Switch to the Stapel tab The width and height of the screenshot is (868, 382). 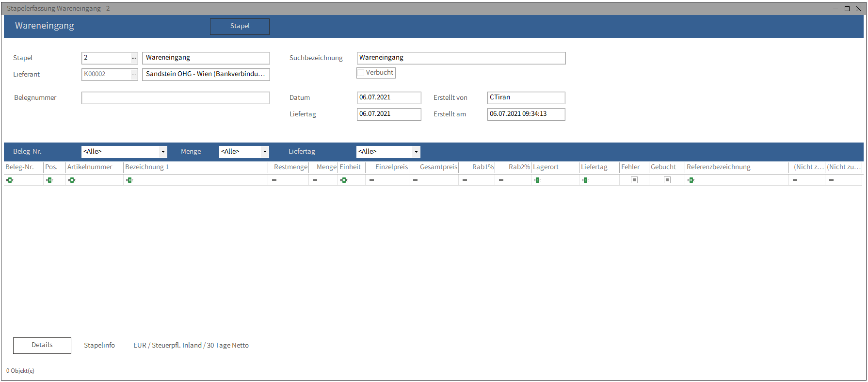coord(240,26)
